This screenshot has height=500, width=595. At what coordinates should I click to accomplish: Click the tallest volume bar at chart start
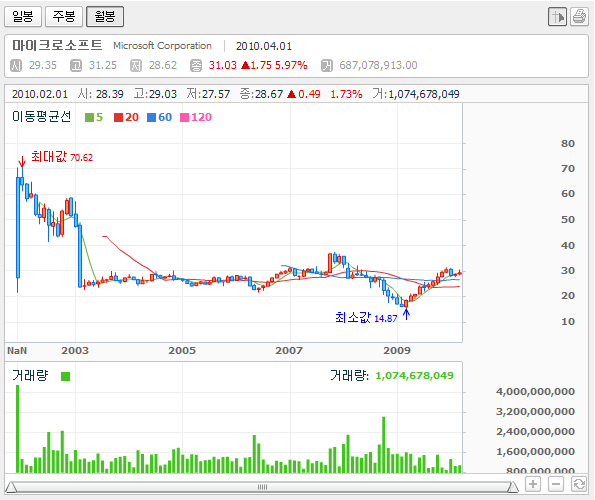coord(17,429)
